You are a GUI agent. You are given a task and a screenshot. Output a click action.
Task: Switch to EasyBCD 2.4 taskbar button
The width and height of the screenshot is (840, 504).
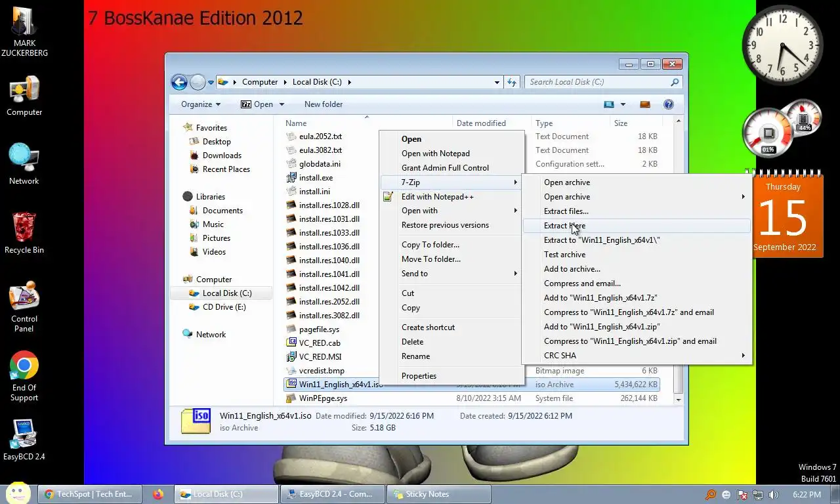click(x=331, y=494)
